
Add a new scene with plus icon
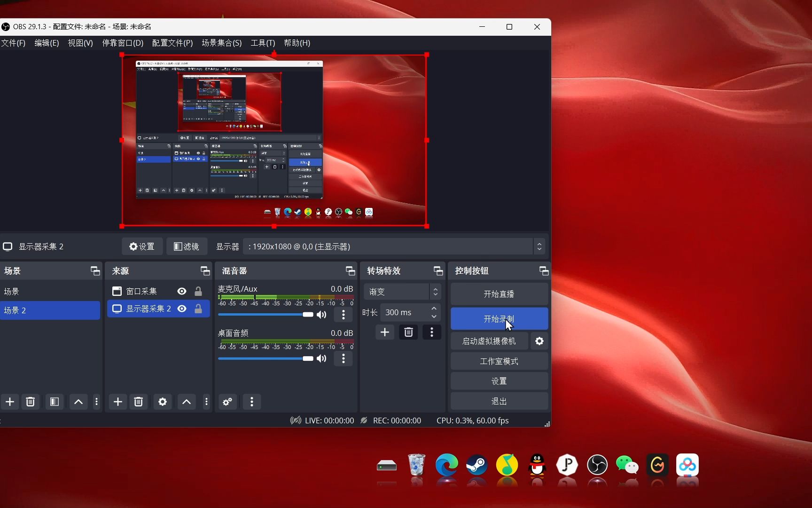point(10,402)
